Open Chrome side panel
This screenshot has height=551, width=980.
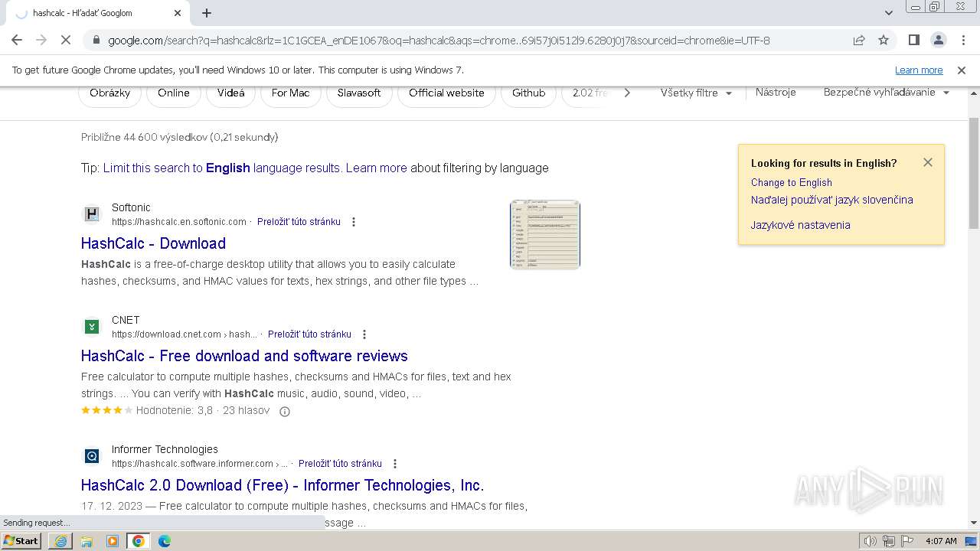[x=913, y=41]
